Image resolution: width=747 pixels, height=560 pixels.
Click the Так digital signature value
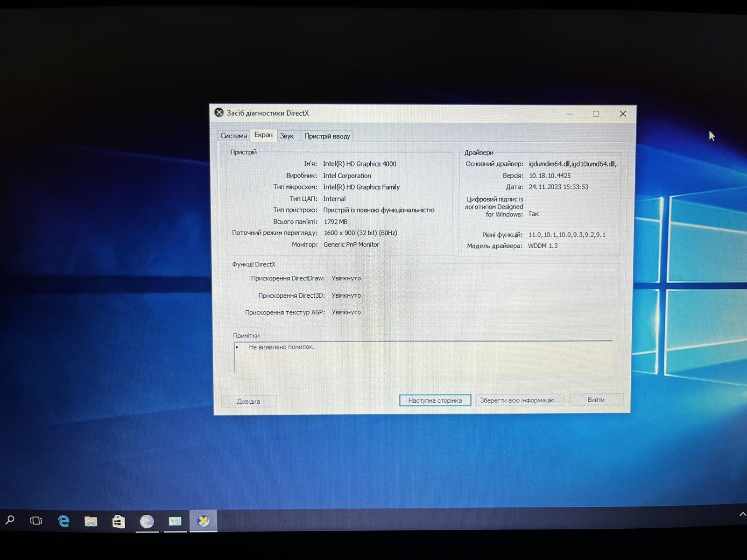click(x=534, y=214)
